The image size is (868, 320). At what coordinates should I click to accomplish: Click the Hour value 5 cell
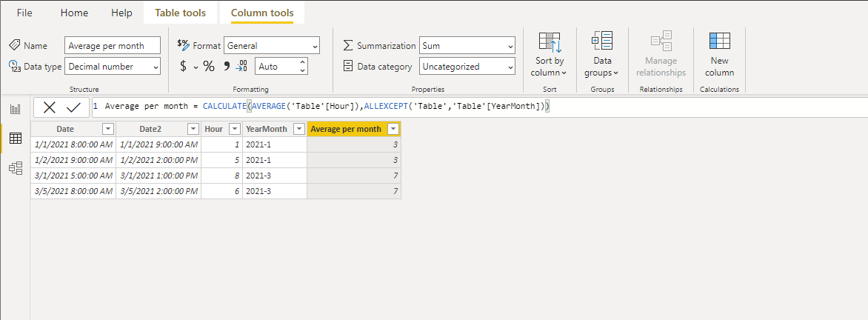pyautogui.click(x=222, y=160)
